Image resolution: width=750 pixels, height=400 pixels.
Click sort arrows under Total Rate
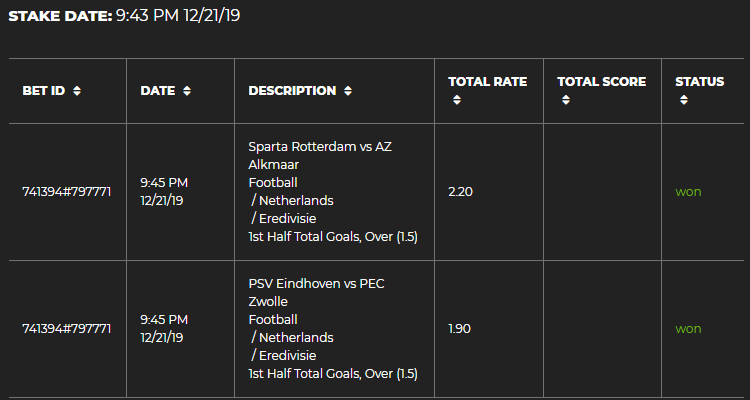click(x=456, y=100)
